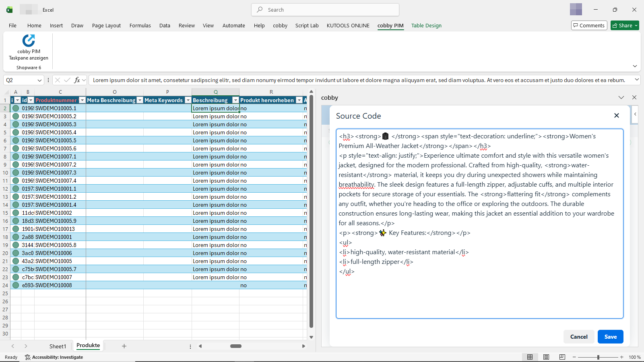Select the Produkte sheet tab
This screenshot has height=362, width=644.
coord(88,346)
